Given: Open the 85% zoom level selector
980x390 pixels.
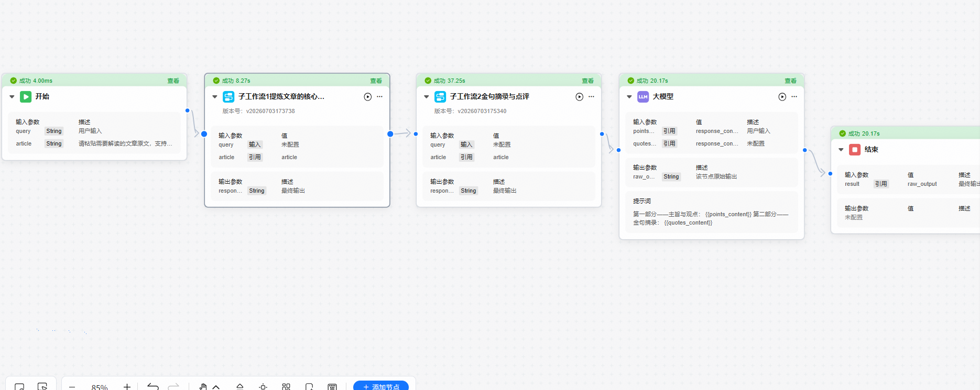Looking at the screenshot, I should (x=100, y=387).
